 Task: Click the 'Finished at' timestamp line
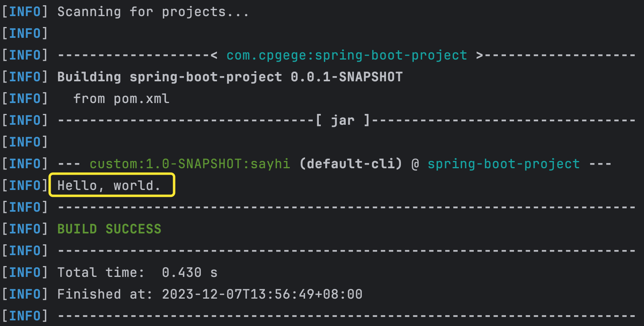pyautogui.click(x=210, y=295)
